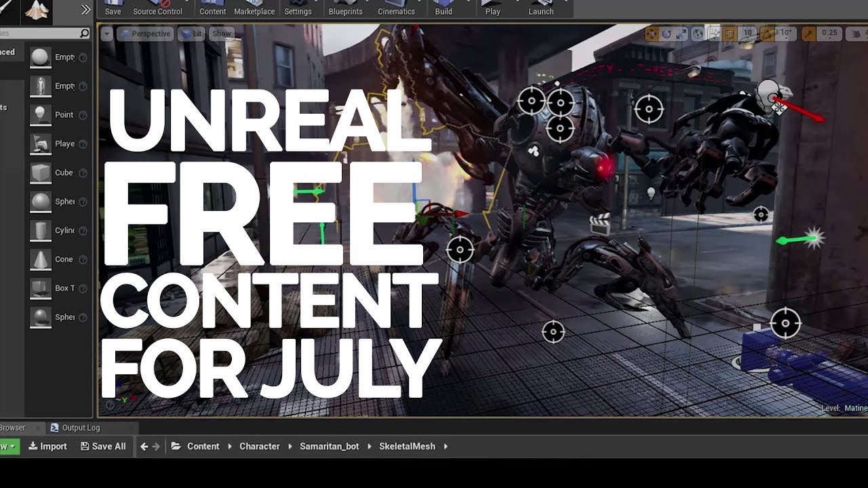Expand the arrow after Content breadcrumb
This screenshot has height=488, width=868.
(229, 446)
